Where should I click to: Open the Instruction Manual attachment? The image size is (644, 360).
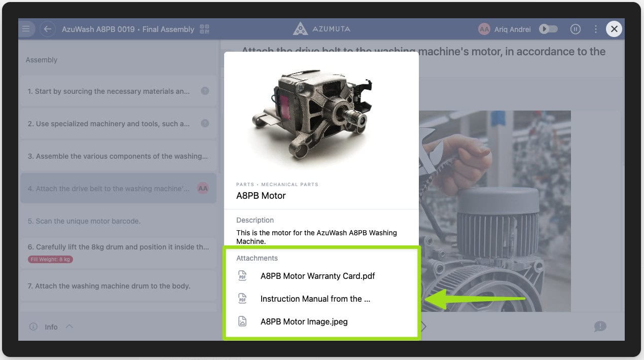[315, 299]
